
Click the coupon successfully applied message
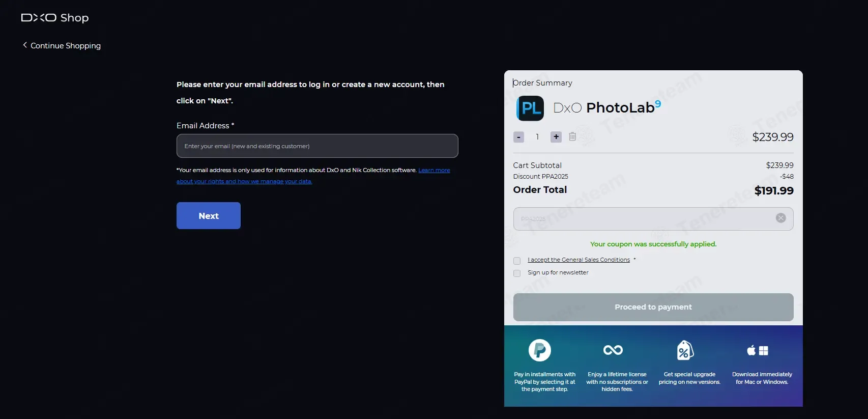point(653,244)
